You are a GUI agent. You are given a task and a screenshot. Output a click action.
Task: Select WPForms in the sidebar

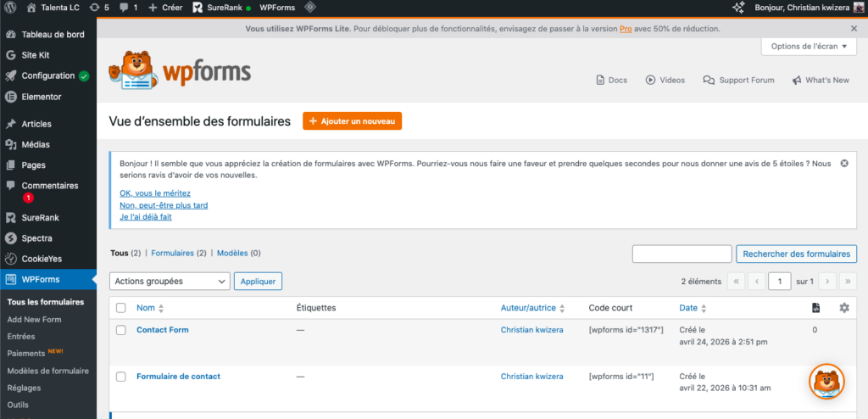[x=48, y=279]
